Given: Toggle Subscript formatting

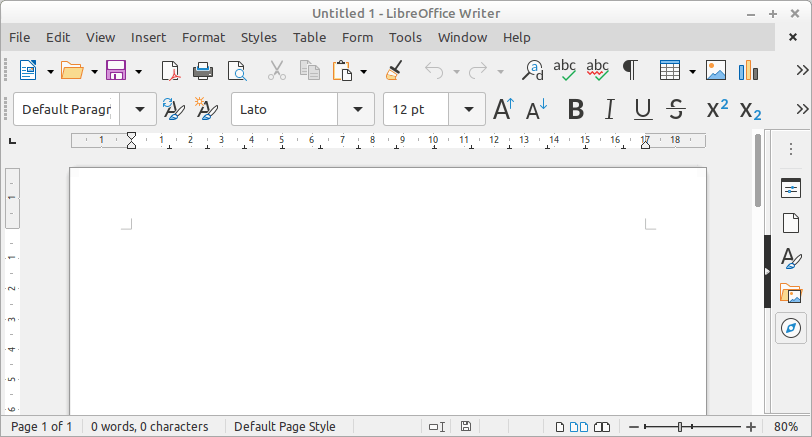Looking at the screenshot, I should 750,110.
